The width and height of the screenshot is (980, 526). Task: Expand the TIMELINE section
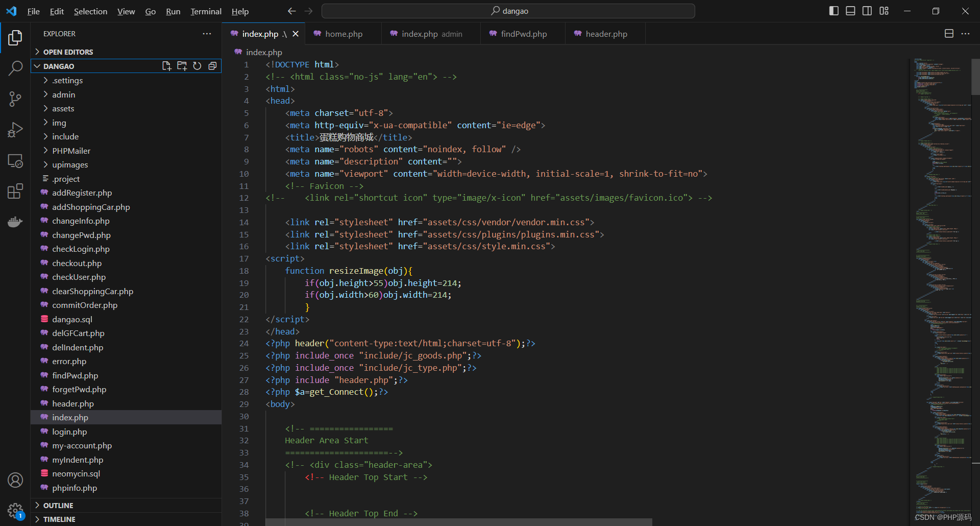(x=126, y=519)
